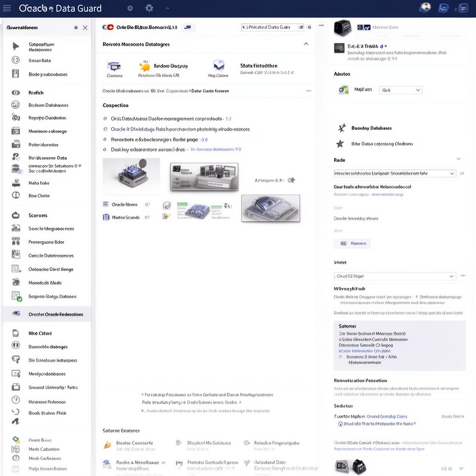Click the 'Rurdom Gaygsty' icon
This screenshot has height=476, width=476.
(x=145, y=66)
